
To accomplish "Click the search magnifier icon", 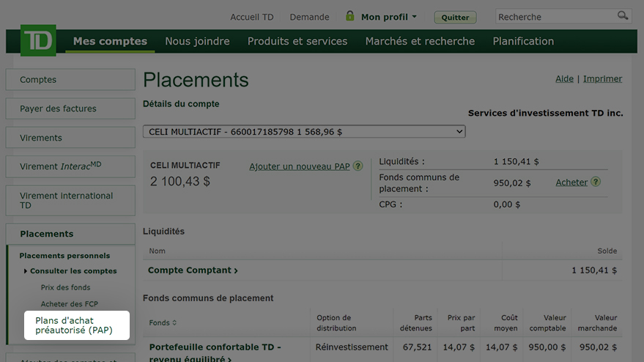I will [623, 15].
